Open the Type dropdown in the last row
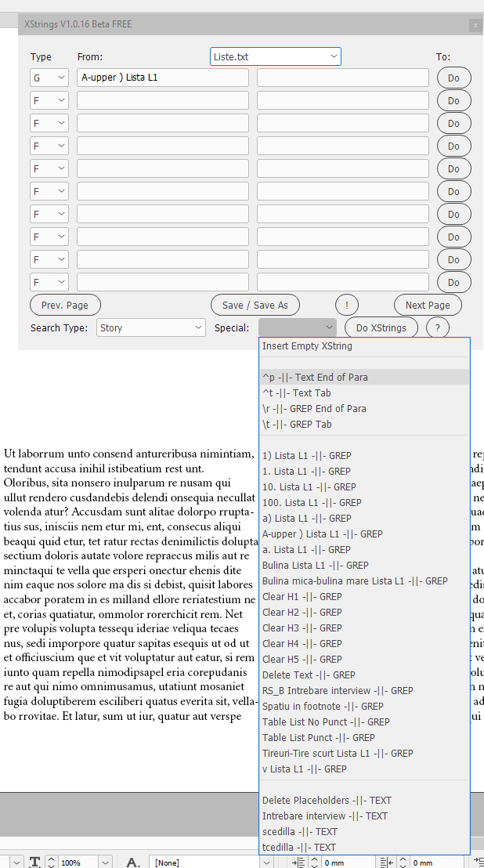 [x=49, y=282]
